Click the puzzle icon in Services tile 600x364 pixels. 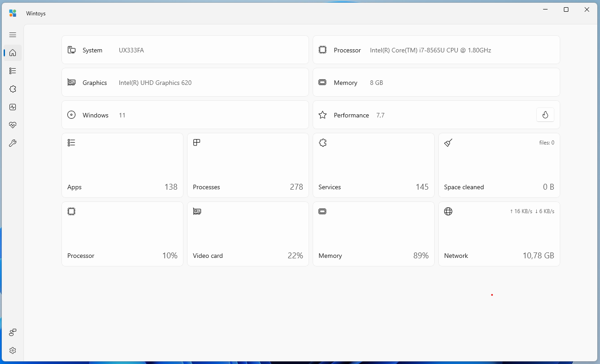(323, 143)
